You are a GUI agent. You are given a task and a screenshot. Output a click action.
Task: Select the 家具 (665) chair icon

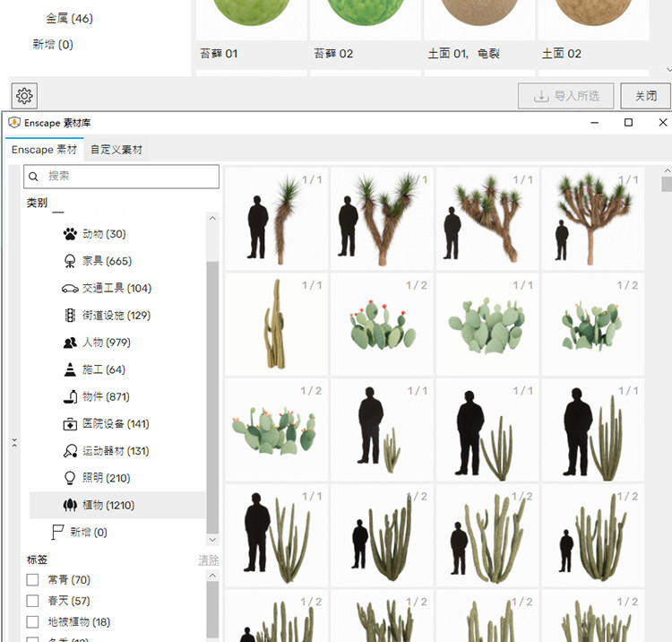(x=70, y=261)
